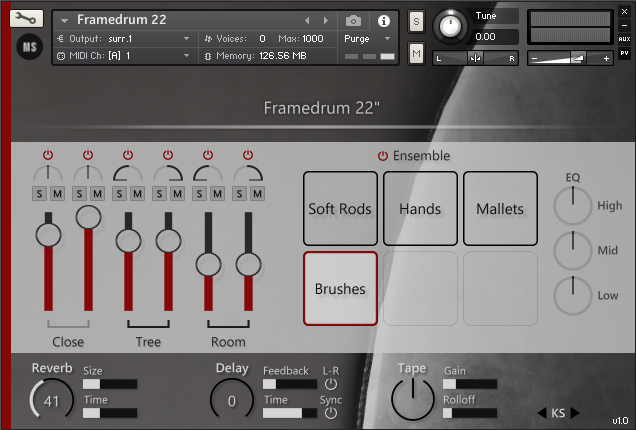Click the EQ High knob
636x430 pixels.
point(572,206)
